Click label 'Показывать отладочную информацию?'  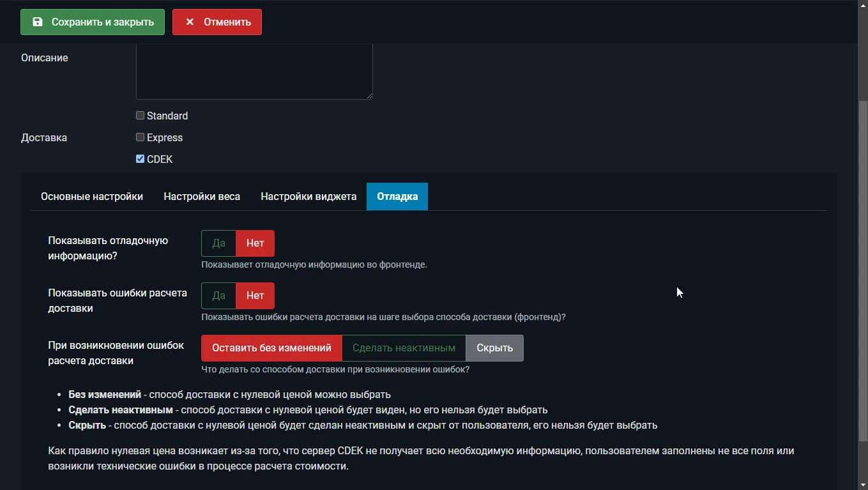tap(108, 249)
